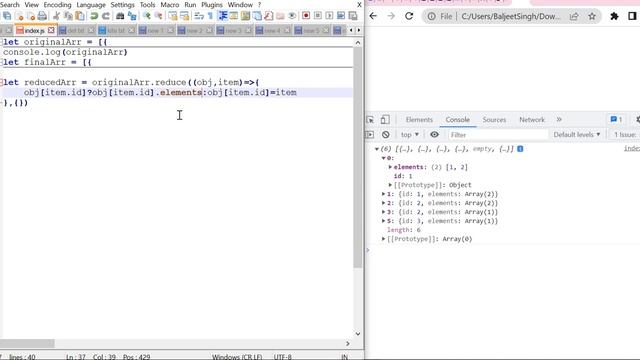Toggle the Word Wrap toolbar button
This screenshot has height=360, width=640.
(x=199, y=16)
